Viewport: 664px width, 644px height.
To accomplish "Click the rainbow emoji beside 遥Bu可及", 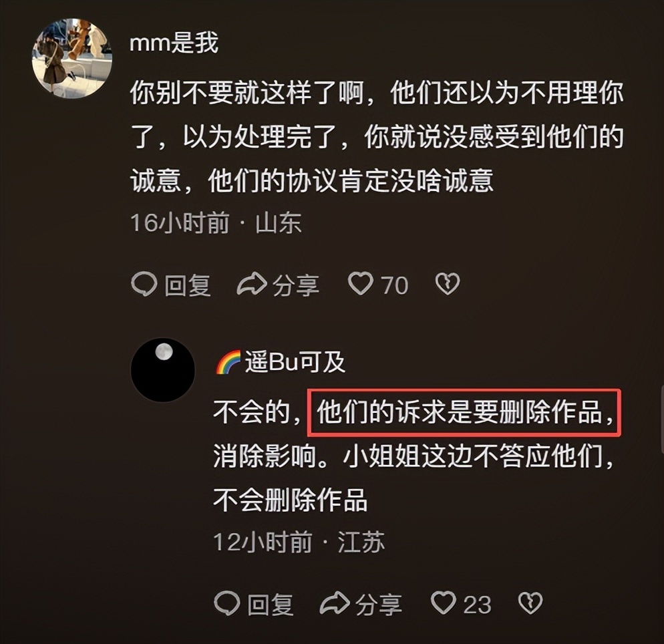I will [x=228, y=363].
